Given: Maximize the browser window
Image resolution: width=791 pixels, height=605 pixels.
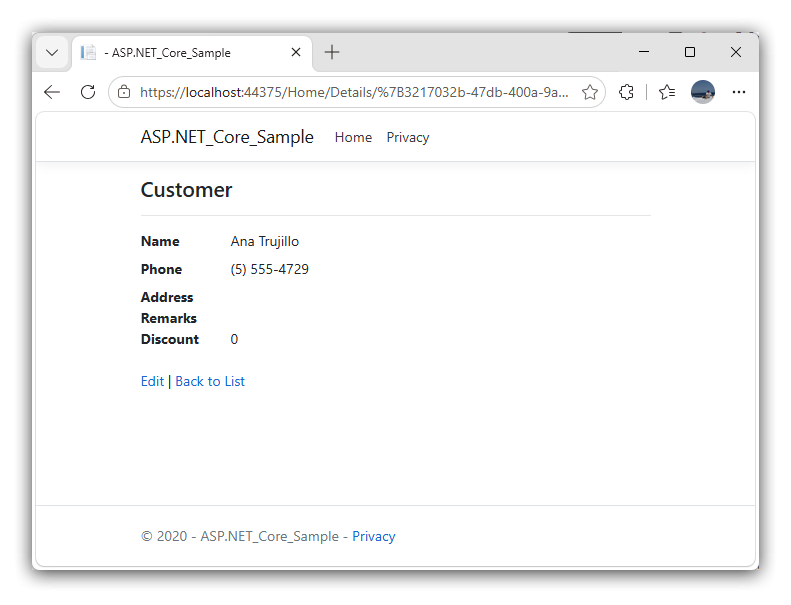Looking at the screenshot, I should [x=690, y=52].
